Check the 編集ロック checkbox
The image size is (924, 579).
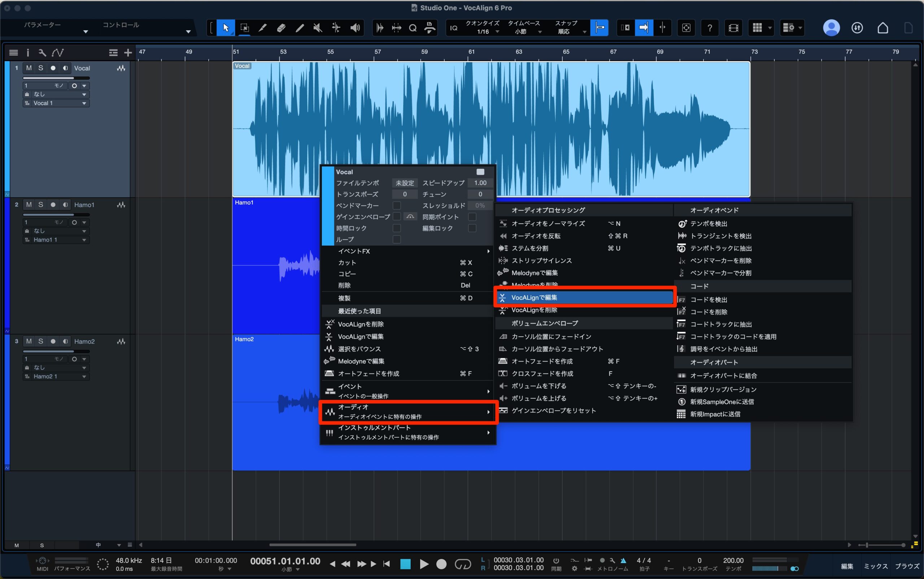pos(472,228)
